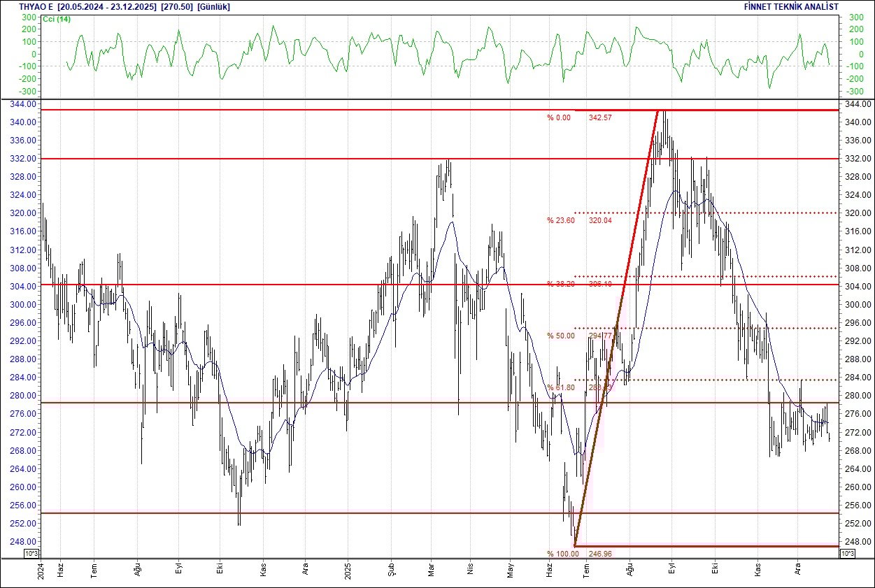Select the 2024 year marker on time axis
The height and width of the screenshot is (588, 875).
[x=42, y=571]
